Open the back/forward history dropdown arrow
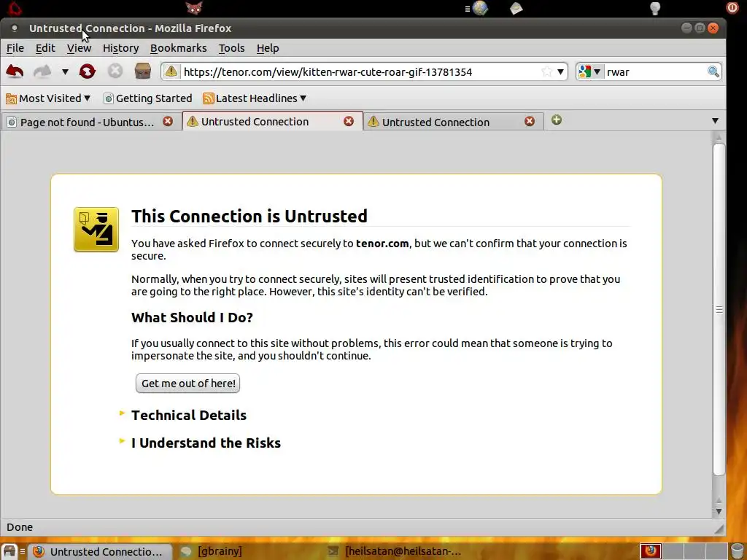The image size is (747, 560). coord(65,72)
